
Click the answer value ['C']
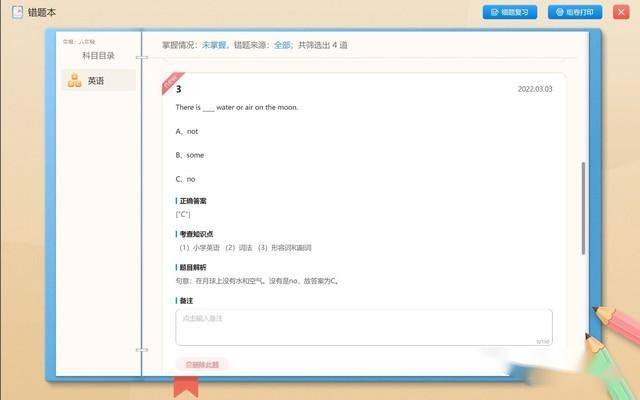point(183,214)
